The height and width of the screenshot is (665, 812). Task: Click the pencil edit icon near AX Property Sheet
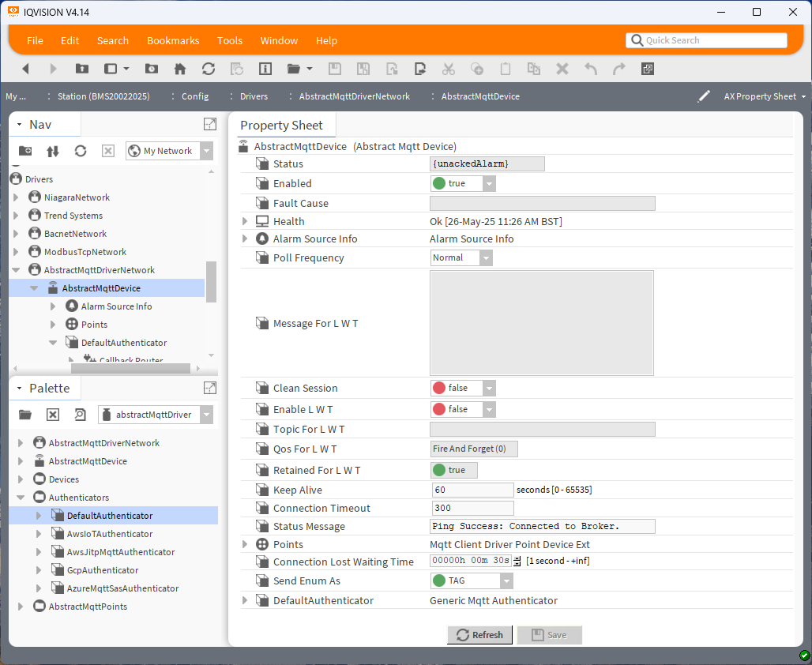click(x=704, y=96)
